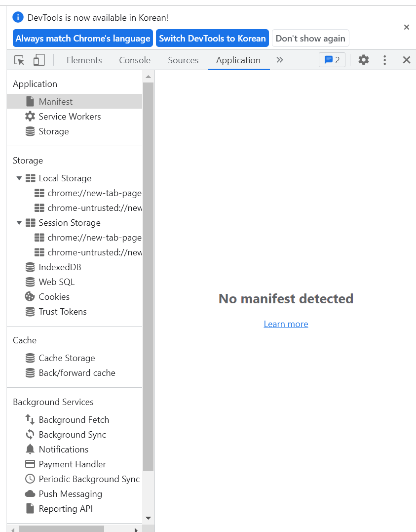Select Periodic Background Sync service
The image size is (416, 532).
75,479
